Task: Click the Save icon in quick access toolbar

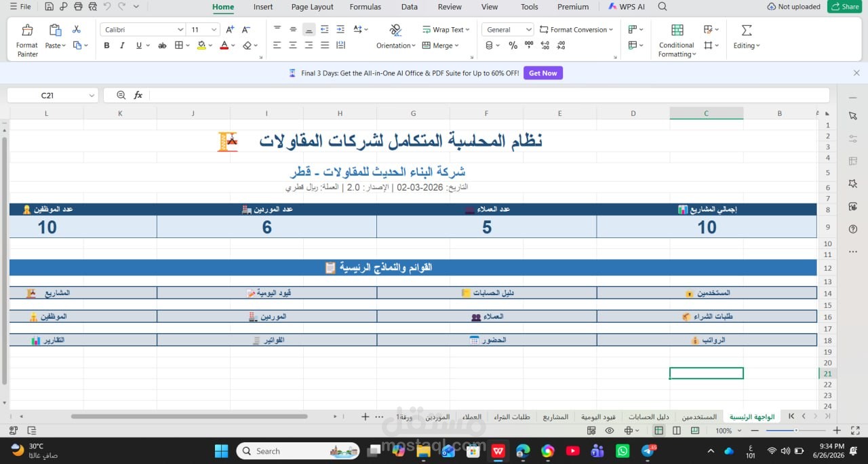Action: click(49, 7)
